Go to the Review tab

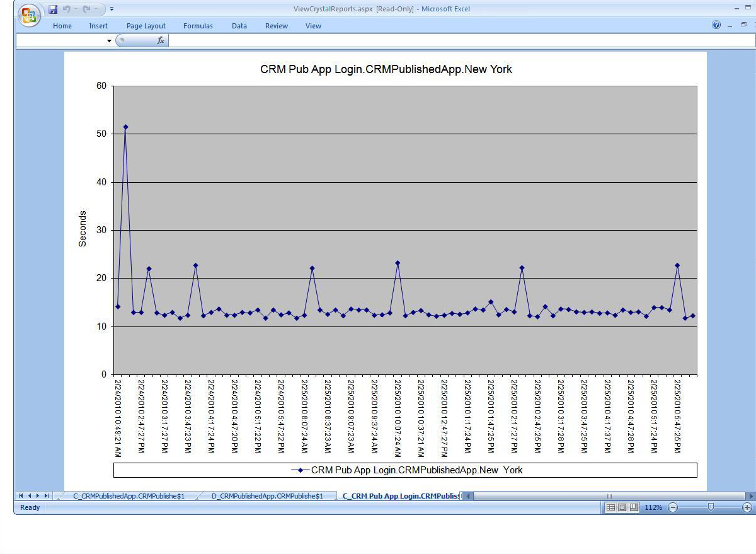(x=277, y=26)
